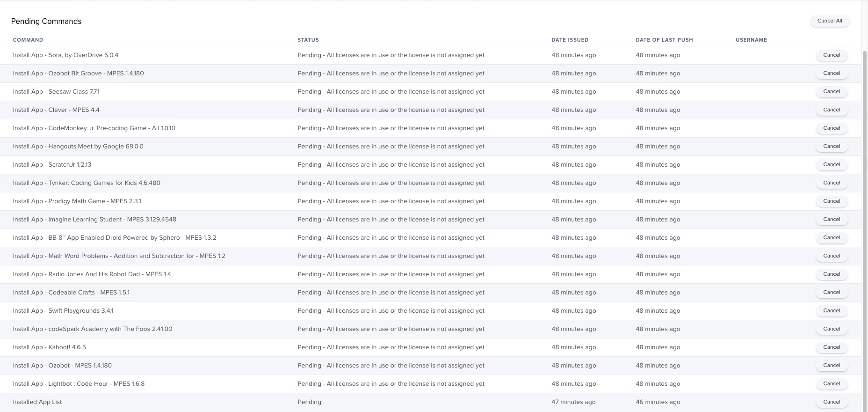Viewport: 868px width, 412px height.
Task: Cancel the Swift Playgrounds 3.4.1 install
Action: pos(832,311)
